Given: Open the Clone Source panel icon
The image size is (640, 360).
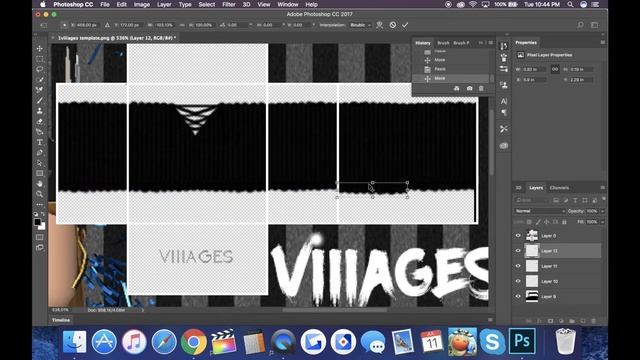Looking at the screenshot, I should [x=504, y=85].
